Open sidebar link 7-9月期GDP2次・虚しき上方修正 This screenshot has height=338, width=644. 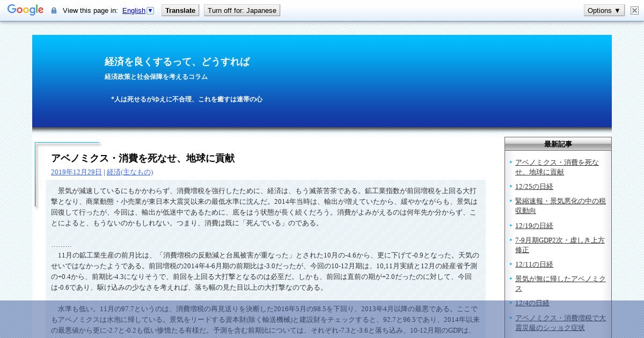coord(560,245)
